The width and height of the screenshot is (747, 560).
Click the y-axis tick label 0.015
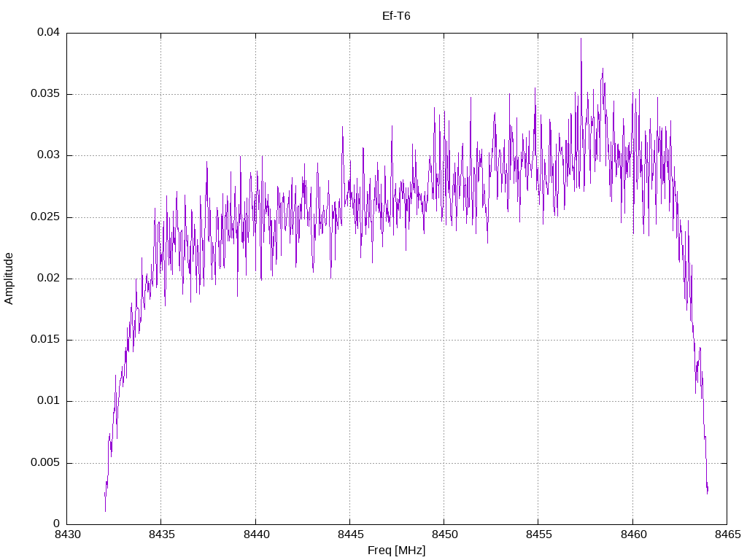pos(45,340)
